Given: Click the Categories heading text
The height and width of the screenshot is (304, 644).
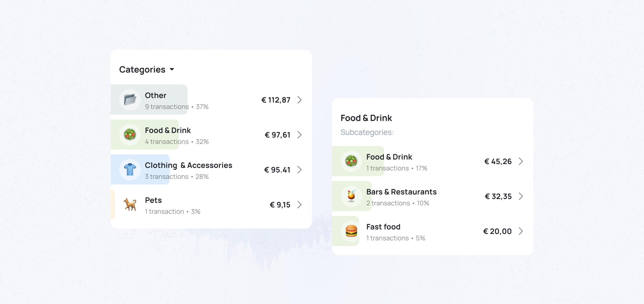Looking at the screenshot, I should tap(142, 70).
